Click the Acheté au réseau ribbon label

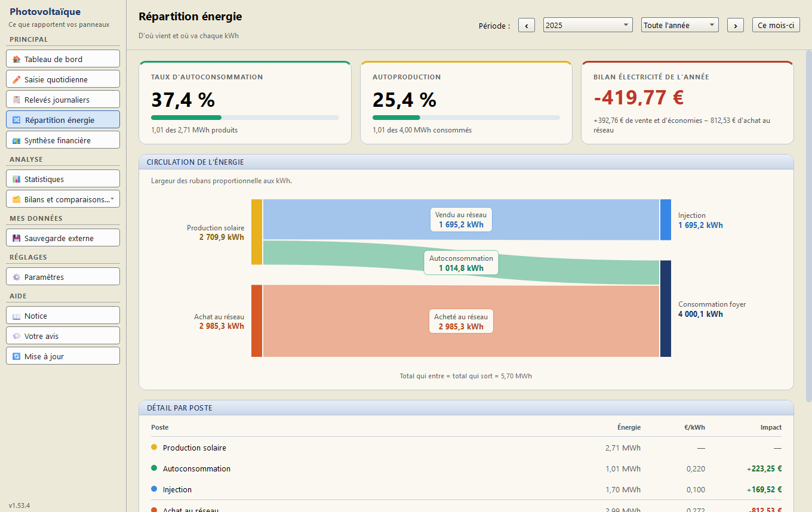[x=461, y=321]
